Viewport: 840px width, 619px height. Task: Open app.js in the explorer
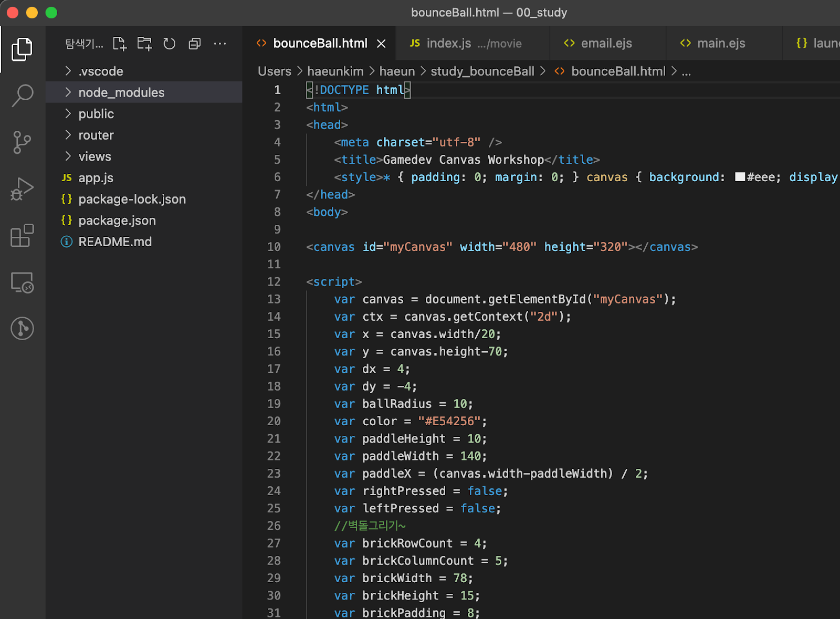click(144, 178)
